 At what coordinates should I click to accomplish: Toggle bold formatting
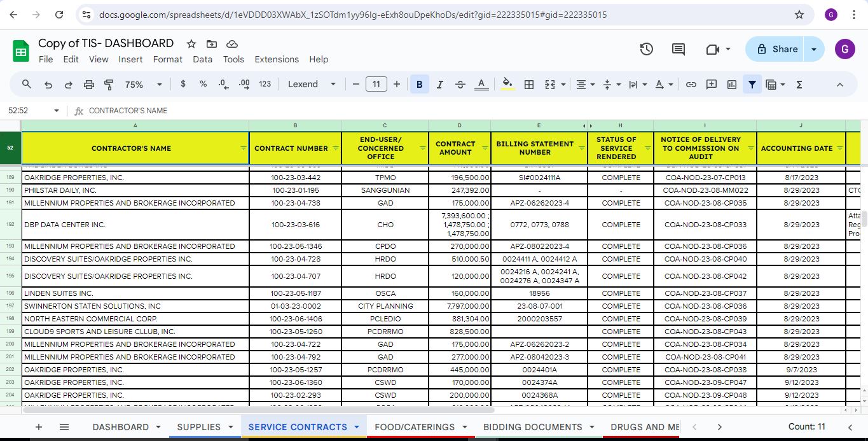pos(420,85)
